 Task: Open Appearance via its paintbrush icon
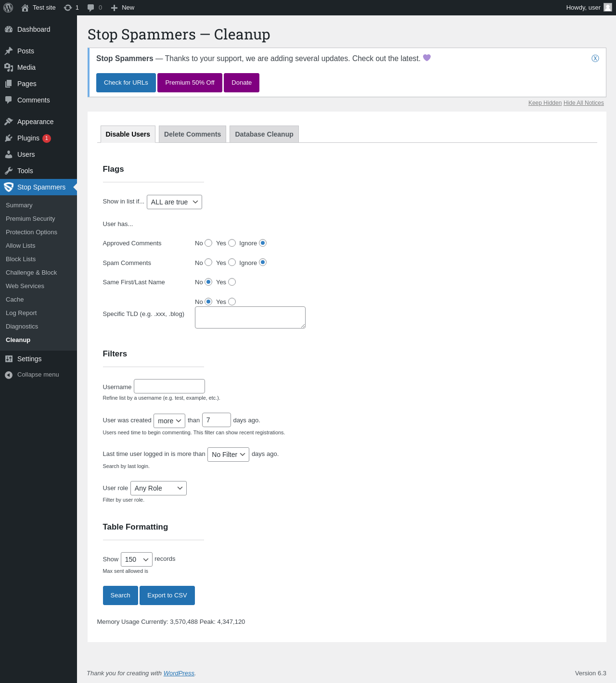point(9,122)
